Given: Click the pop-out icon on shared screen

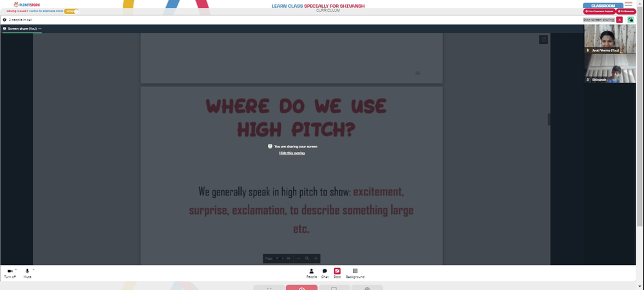Looking at the screenshot, I should 544,39.
